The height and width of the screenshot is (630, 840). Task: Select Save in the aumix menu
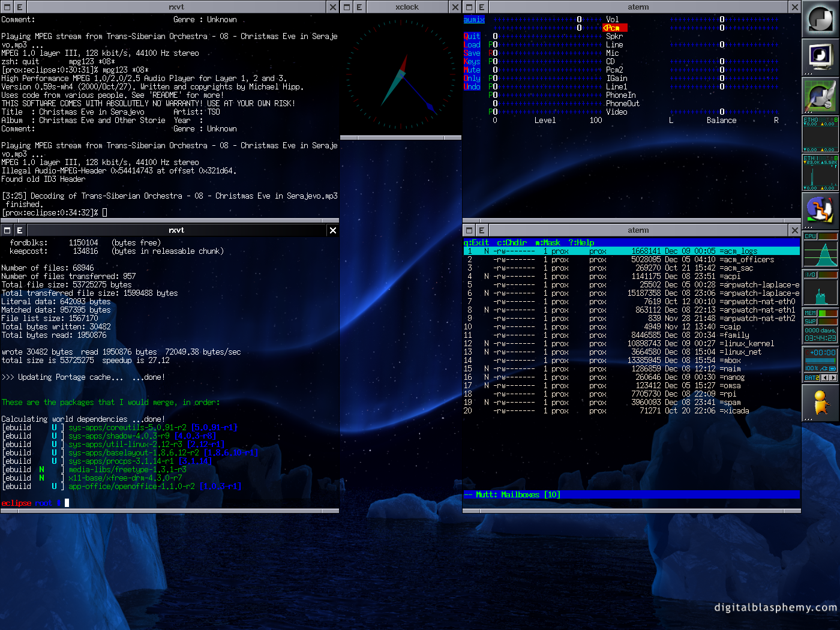472,53
